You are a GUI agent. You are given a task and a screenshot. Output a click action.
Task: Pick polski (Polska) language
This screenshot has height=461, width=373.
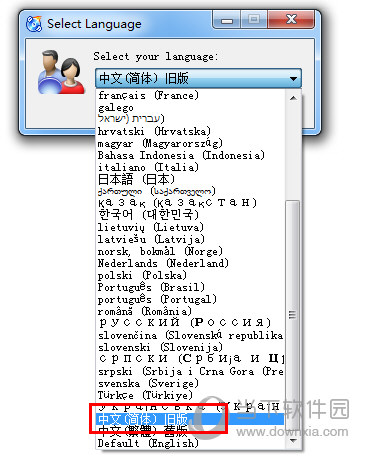point(191,275)
